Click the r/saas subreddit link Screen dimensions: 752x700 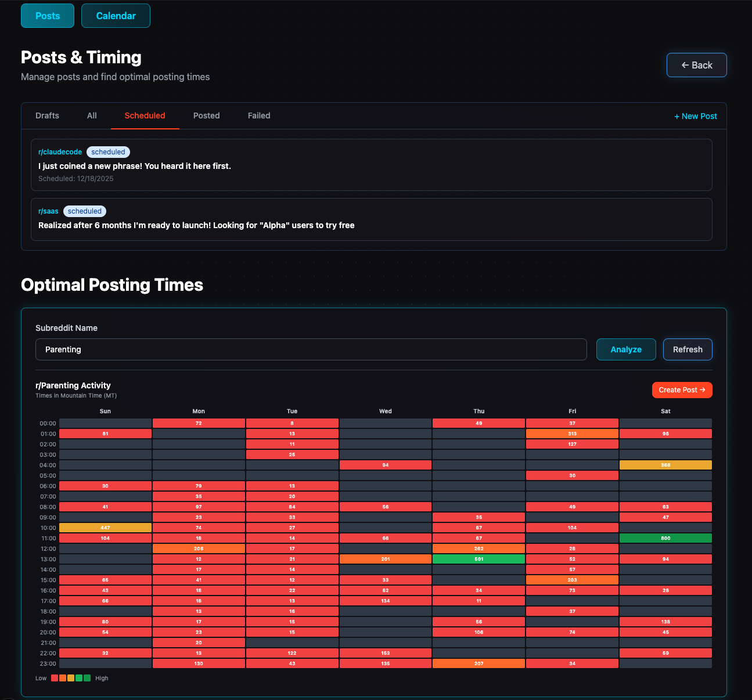tap(48, 211)
